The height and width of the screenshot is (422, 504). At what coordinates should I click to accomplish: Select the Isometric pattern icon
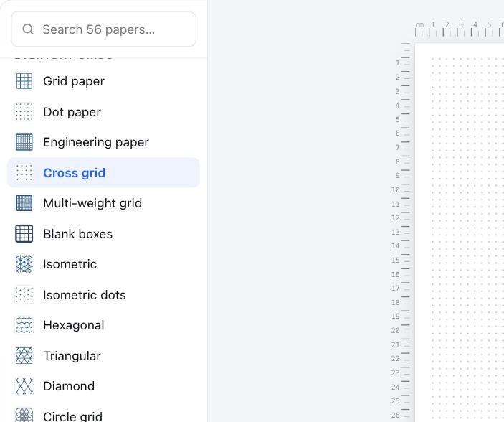click(x=24, y=264)
